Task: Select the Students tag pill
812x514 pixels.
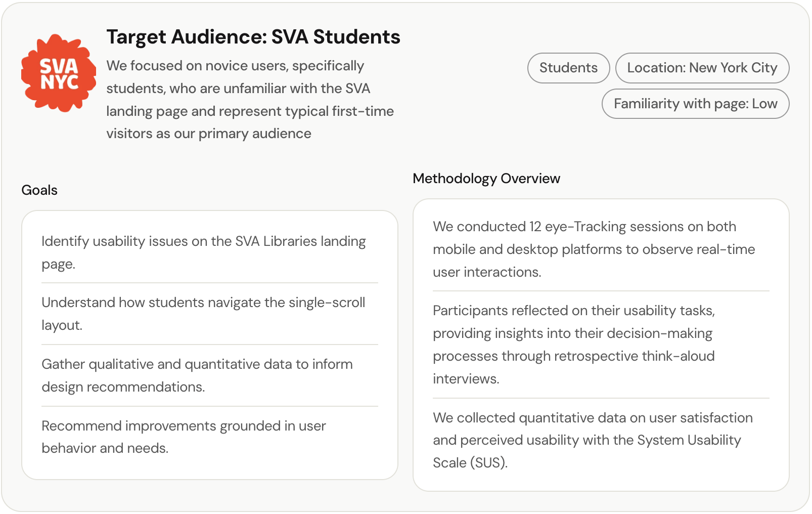Action: pyautogui.click(x=568, y=68)
